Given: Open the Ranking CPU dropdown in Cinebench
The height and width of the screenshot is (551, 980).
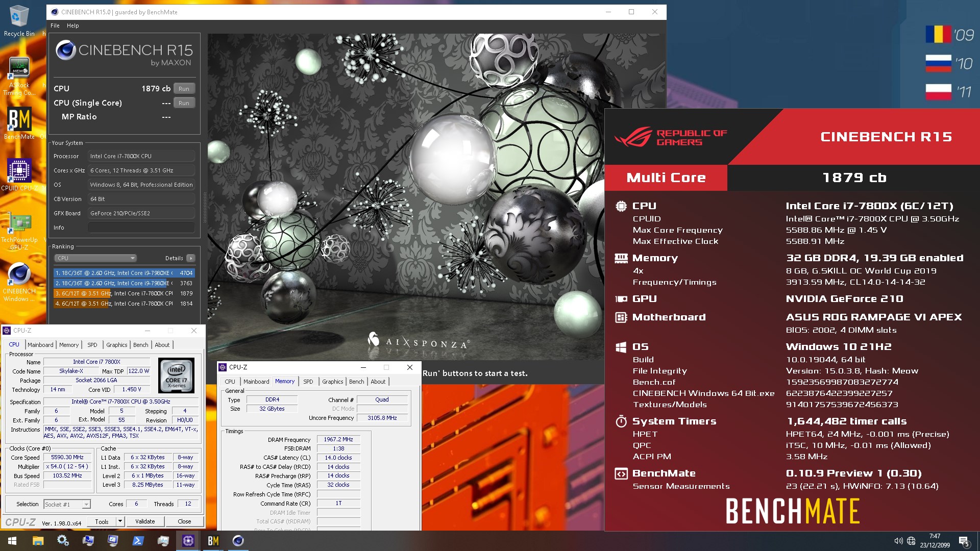Looking at the screenshot, I should (95, 258).
